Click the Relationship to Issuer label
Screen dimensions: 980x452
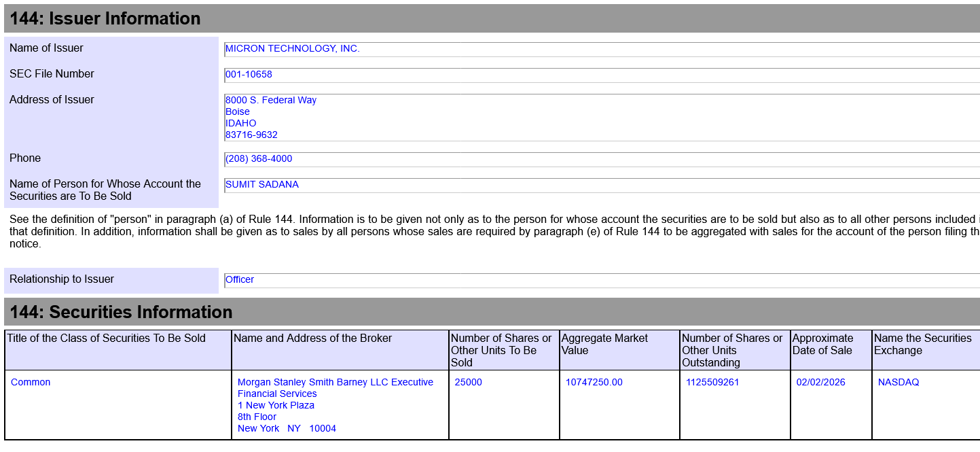pos(62,279)
